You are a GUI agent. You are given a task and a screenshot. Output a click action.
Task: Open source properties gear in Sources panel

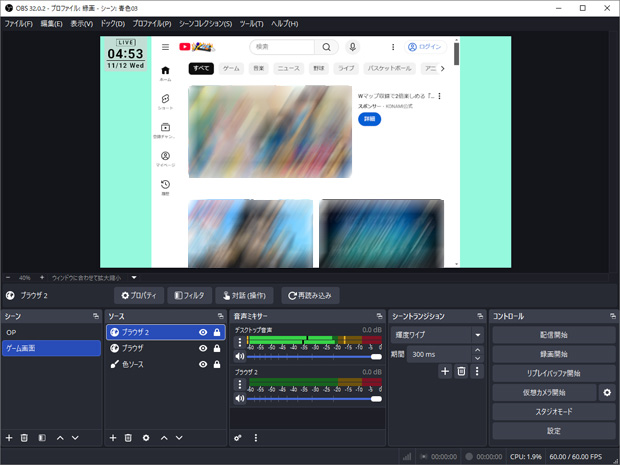pyautogui.click(x=146, y=438)
